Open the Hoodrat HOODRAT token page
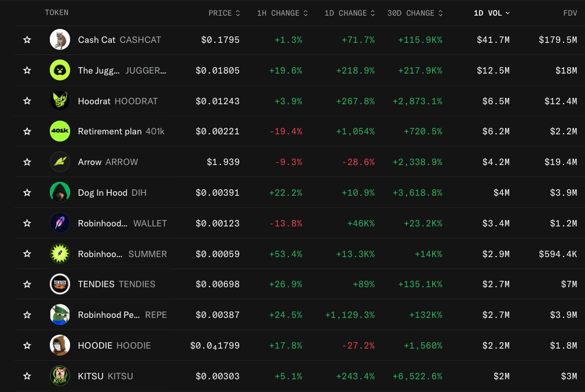 118,101
